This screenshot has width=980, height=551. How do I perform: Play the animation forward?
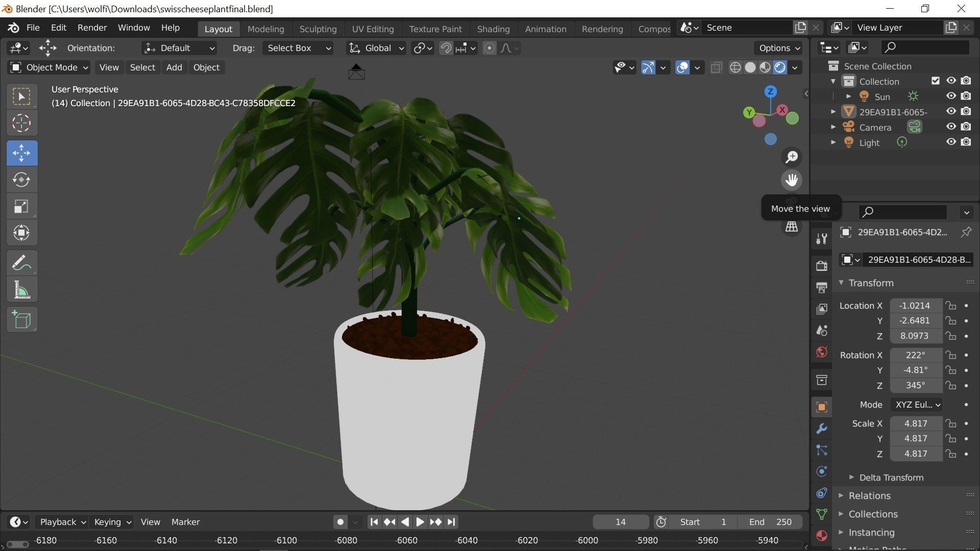(420, 522)
